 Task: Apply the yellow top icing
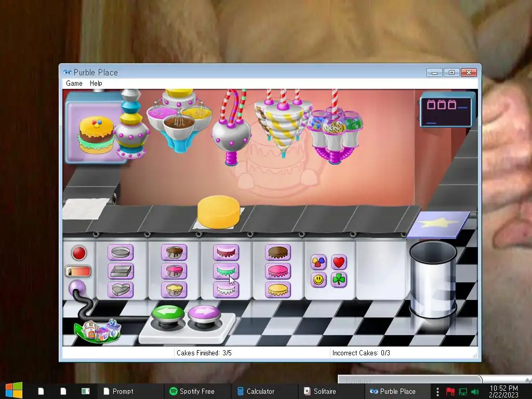278,290
